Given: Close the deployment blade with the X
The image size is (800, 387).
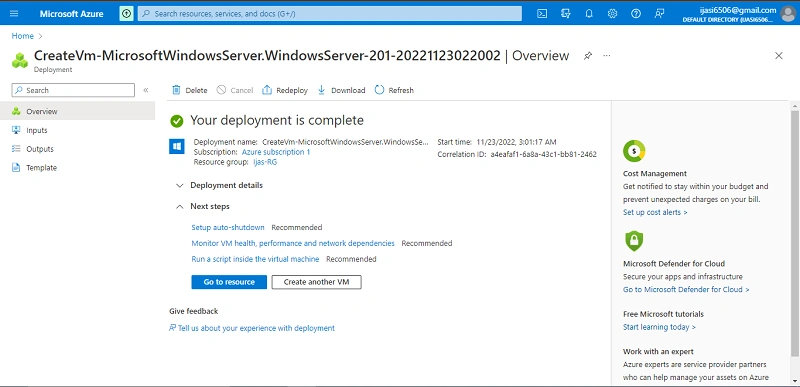Looking at the screenshot, I should 779,56.
